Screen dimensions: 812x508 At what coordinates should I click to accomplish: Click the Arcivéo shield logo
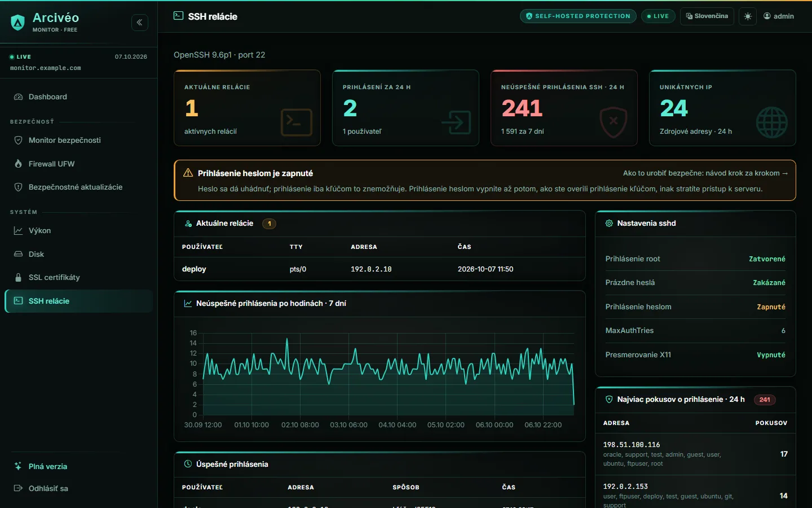(x=18, y=23)
